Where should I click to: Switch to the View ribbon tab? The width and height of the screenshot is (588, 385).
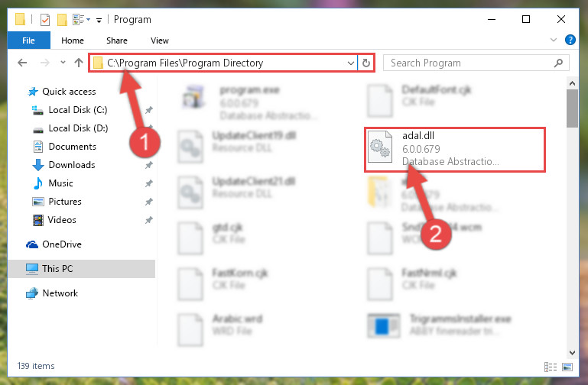[x=160, y=40]
